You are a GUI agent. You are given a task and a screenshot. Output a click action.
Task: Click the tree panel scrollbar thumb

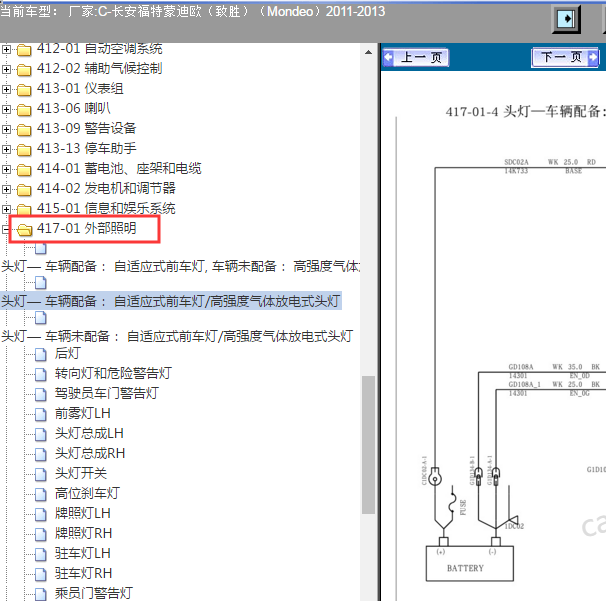[x=368, y=445]
